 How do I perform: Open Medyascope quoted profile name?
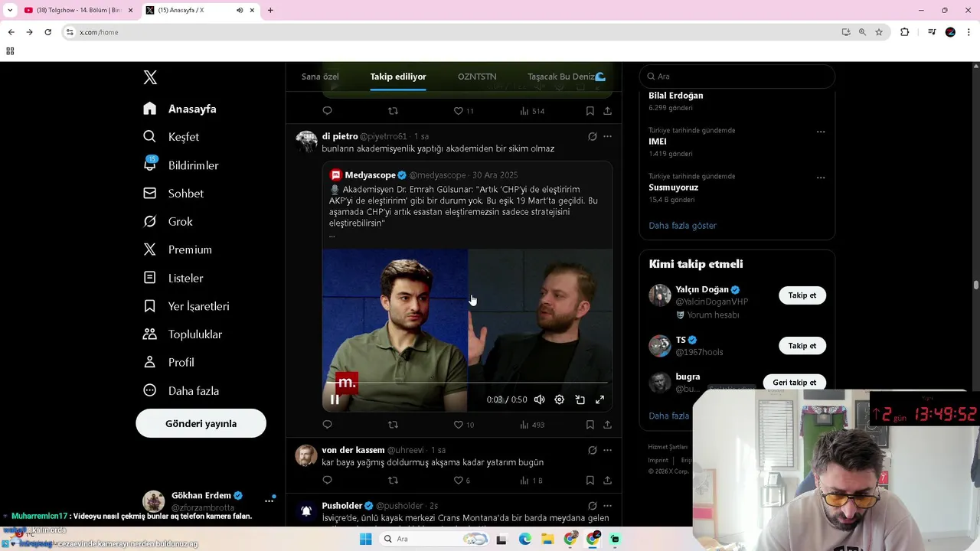[x=371, y=175]
